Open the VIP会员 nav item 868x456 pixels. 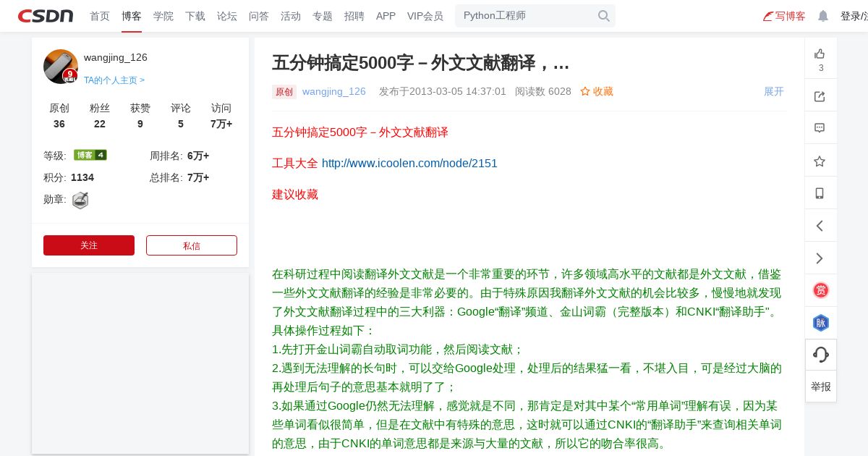[425, 16]
